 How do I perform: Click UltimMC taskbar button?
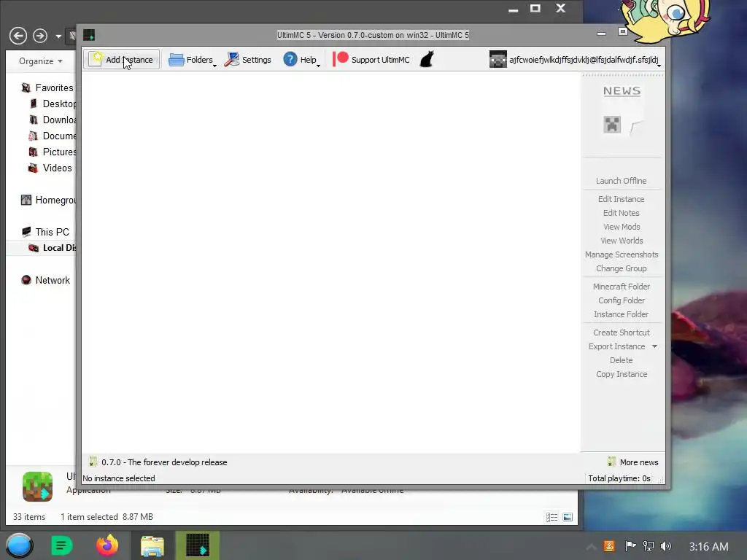pos(198,545)
